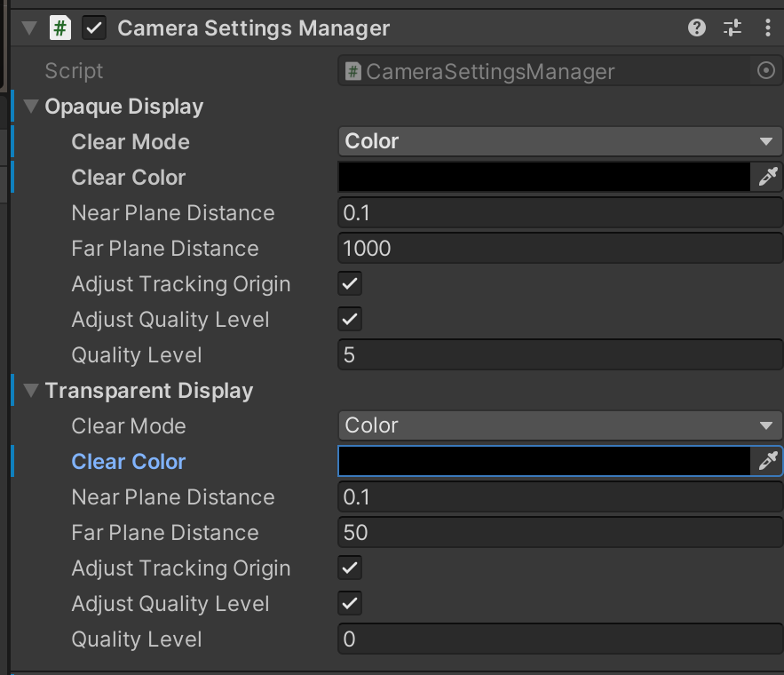Click the script object picker circle
Image resolution: width=784 pixels, height=675 pixels.
[766, 71]
